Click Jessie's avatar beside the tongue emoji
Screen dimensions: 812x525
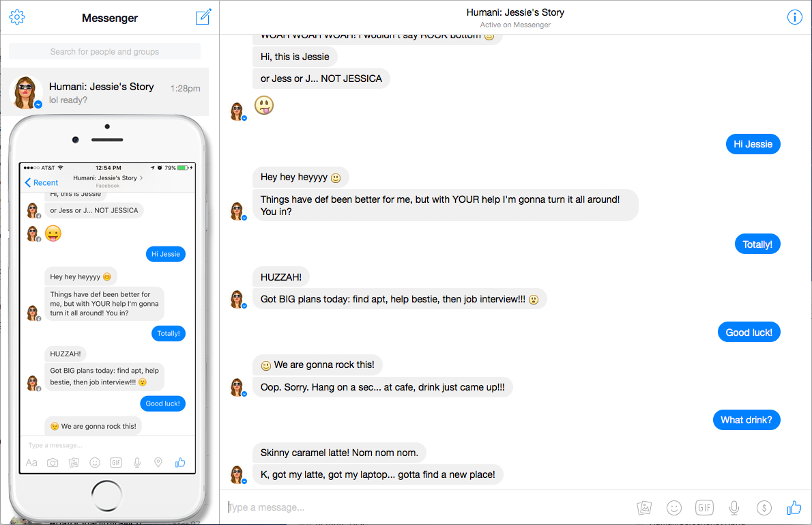(237, 111)
